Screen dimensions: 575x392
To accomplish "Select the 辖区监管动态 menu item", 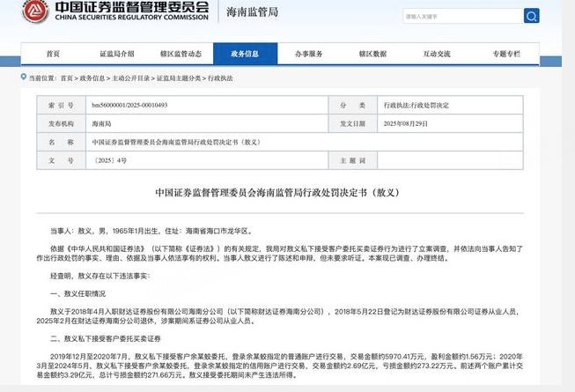I will 181,54.
